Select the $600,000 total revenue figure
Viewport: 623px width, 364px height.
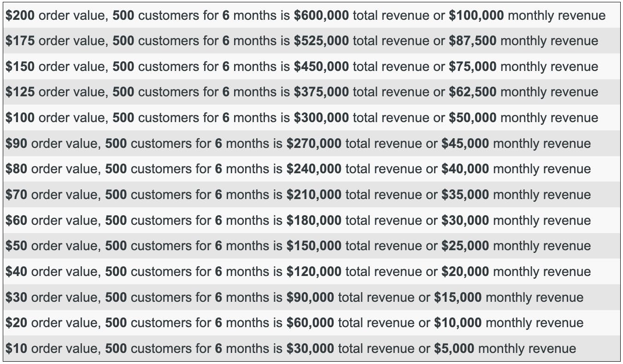pos(321,16)
